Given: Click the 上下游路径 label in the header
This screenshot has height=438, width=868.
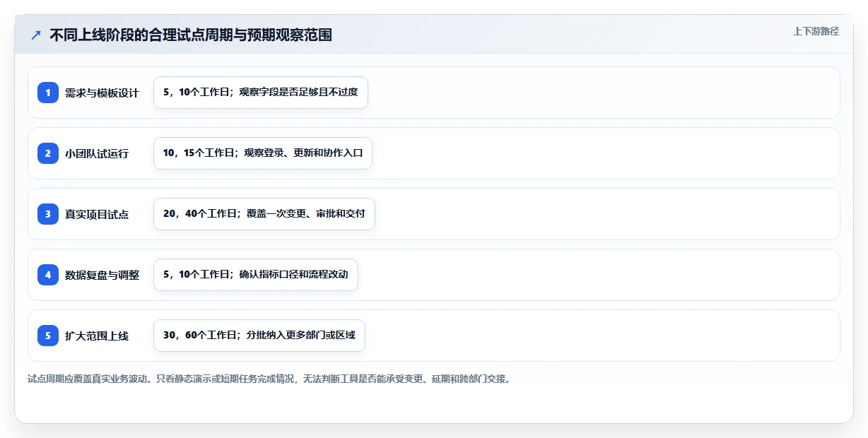Looking at the screenshot, I should (x=816, y=31).
